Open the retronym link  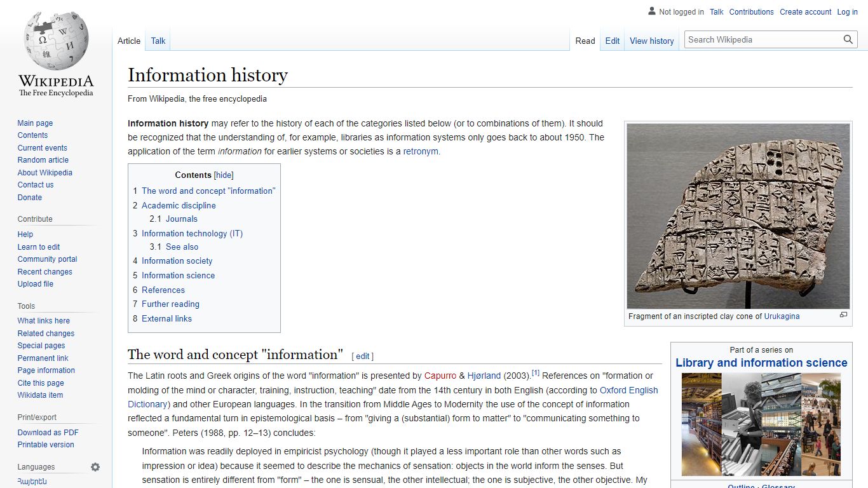(421, 152)
